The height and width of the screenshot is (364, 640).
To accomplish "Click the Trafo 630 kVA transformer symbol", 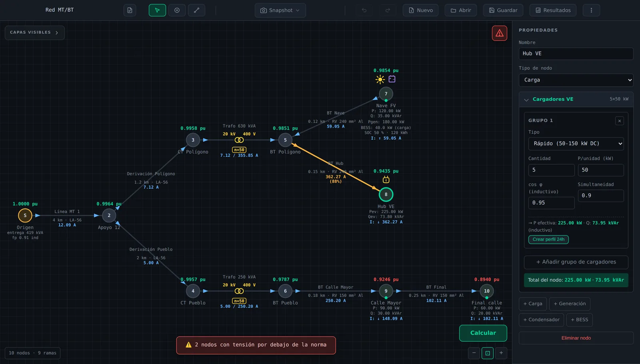I will [x=239, y=140].
